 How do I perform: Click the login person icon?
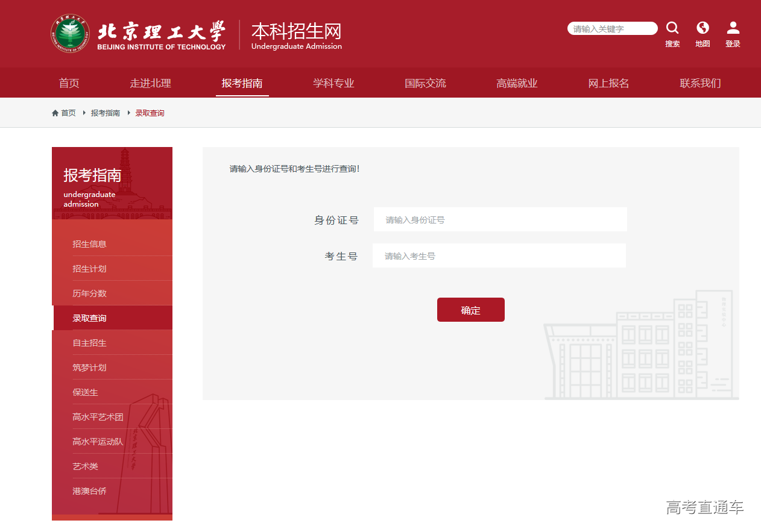(733, 27)
